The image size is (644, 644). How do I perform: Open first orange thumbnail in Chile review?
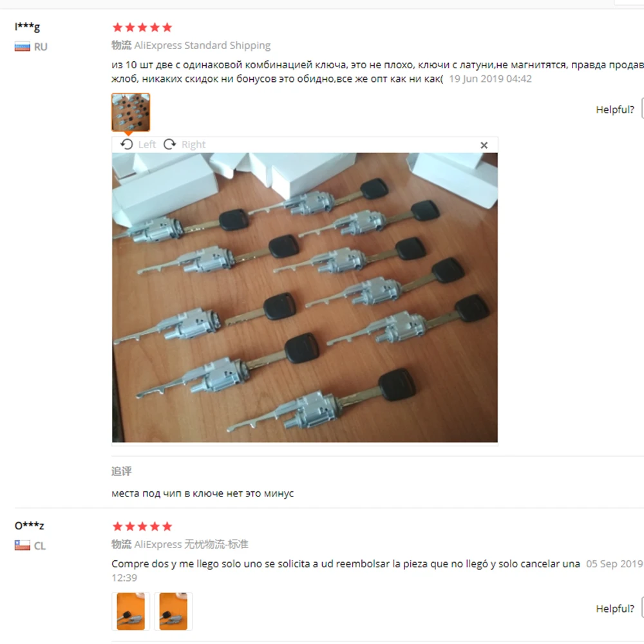[x=131, y=611]
